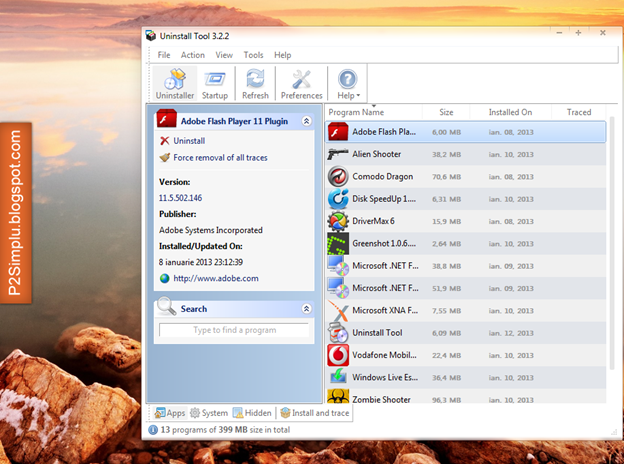Viewport: 624px width, 464px height.
Task: Select the Adobe Flash Player icon in list
Action: pyautogui.click(x=338, y=132)
